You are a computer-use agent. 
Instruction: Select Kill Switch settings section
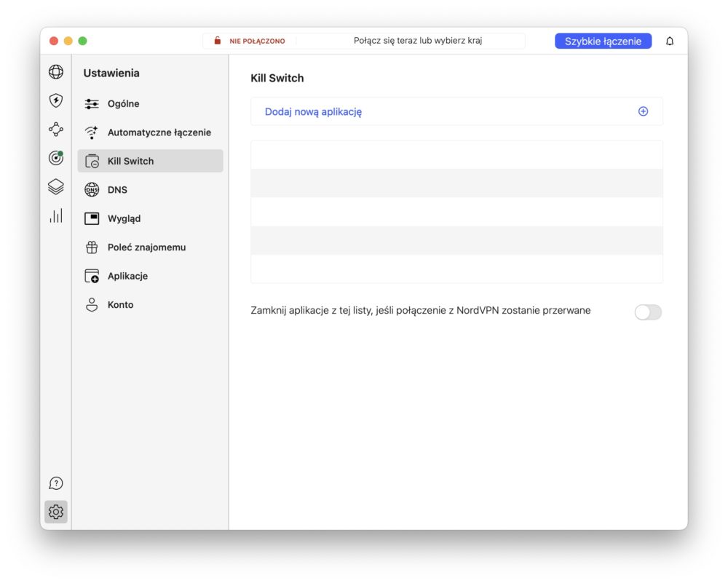coord(151,161)
